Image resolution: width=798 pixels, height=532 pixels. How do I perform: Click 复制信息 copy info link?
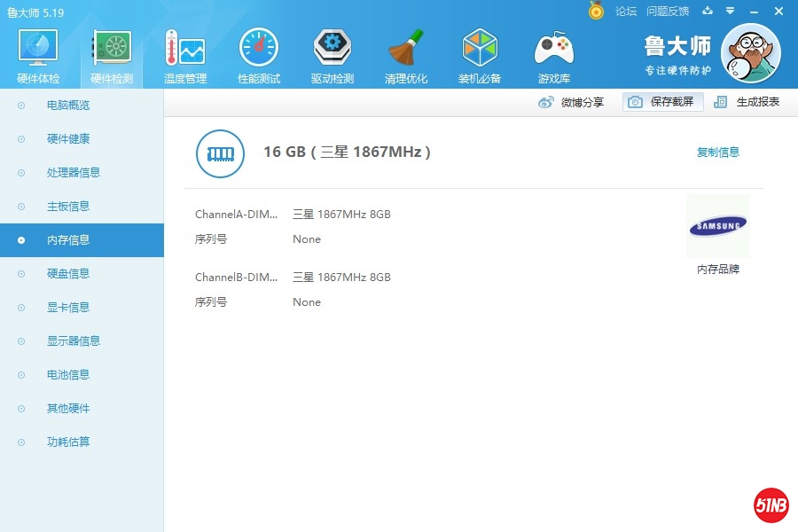click(x=717, y=153)
